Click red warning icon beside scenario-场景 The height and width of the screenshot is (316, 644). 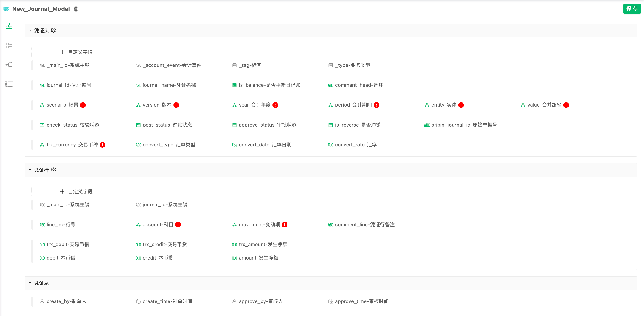pos(83,105)
